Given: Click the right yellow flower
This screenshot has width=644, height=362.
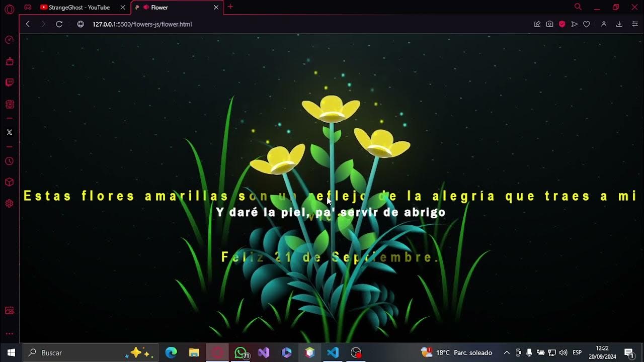Looking at the screenshot, I should (x=382, y=142).
